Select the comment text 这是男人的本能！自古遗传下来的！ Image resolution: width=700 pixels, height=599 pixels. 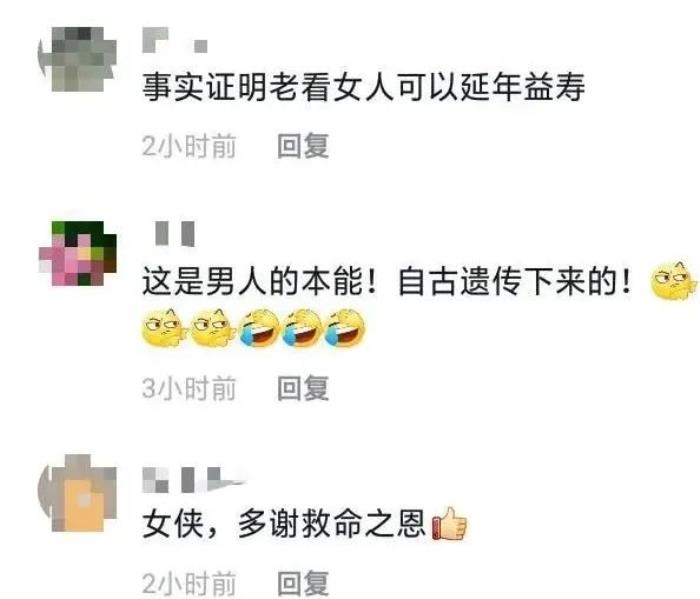point(387,282)
